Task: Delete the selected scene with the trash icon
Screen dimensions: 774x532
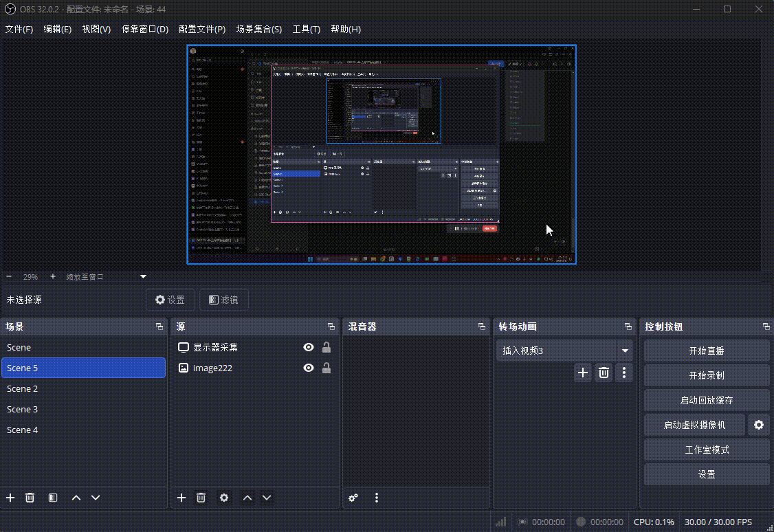Action: 30,498
